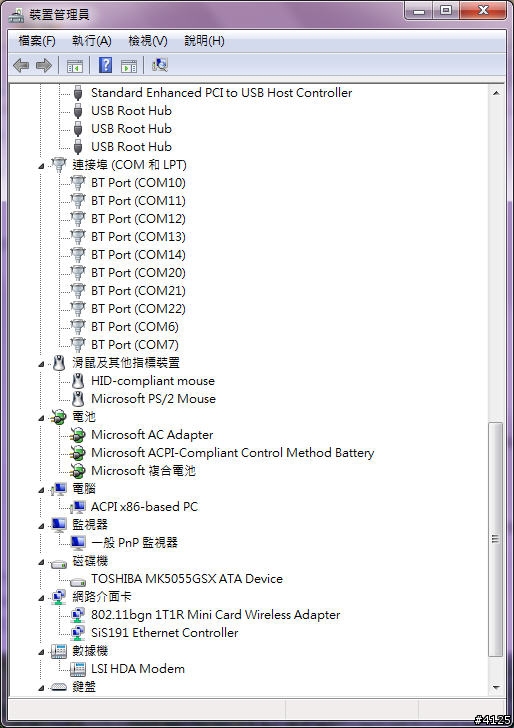
Task: Click the scrollbar down arrow
Action: pos(496,688)
